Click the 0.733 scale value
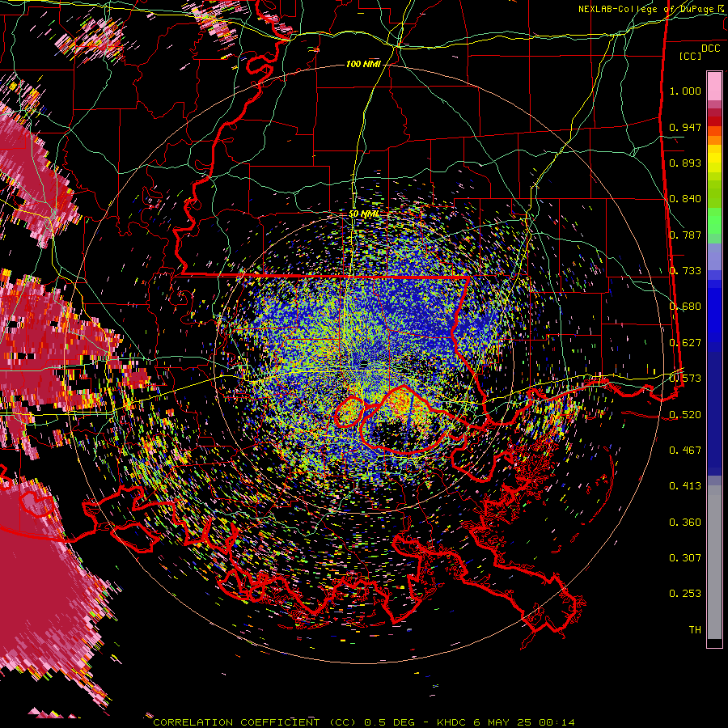 [685, 271]
